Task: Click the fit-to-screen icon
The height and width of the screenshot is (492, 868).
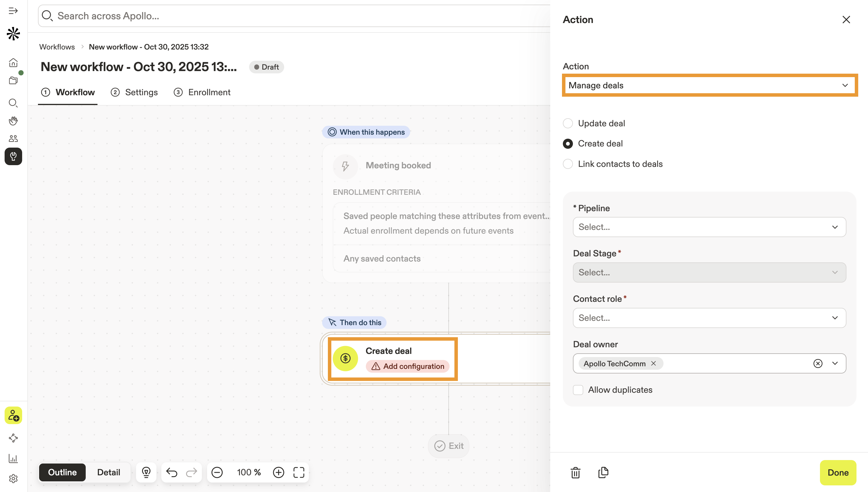Action: click(299, 472)
